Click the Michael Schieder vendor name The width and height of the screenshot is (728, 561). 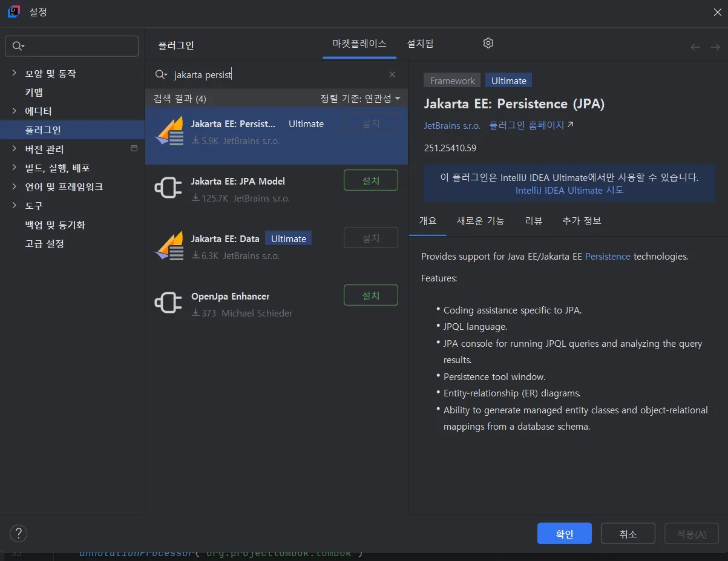[x=257, y=313]
